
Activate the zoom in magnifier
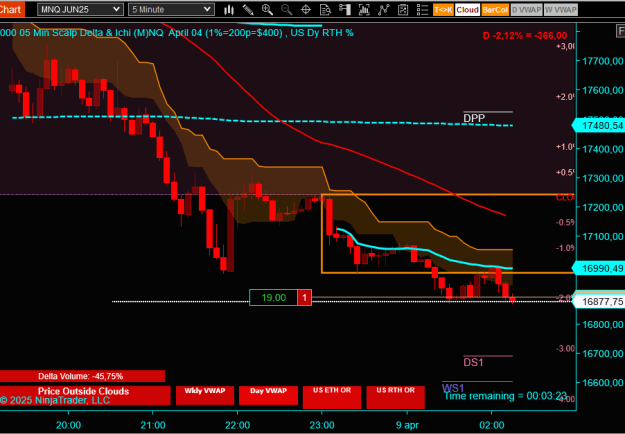(x=267, y=10)
